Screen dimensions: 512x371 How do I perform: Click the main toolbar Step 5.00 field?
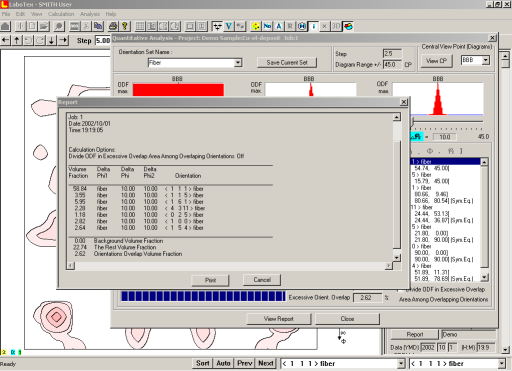103,41
